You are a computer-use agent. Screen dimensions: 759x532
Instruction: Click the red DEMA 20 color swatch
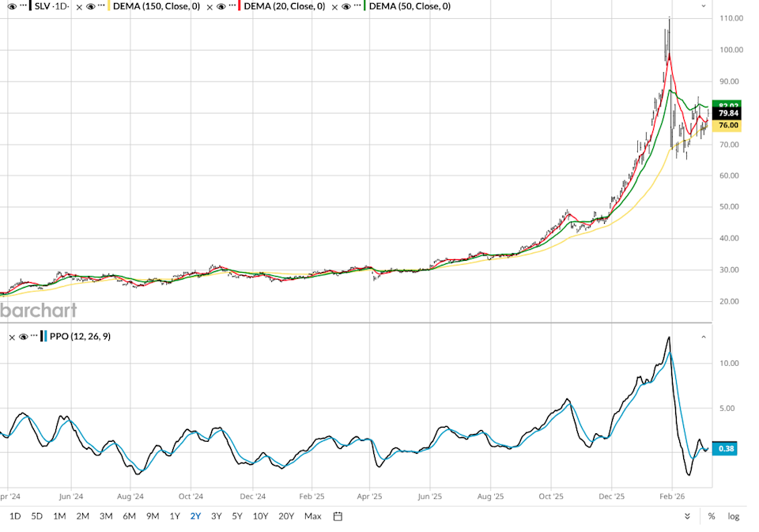coord(240,6)
